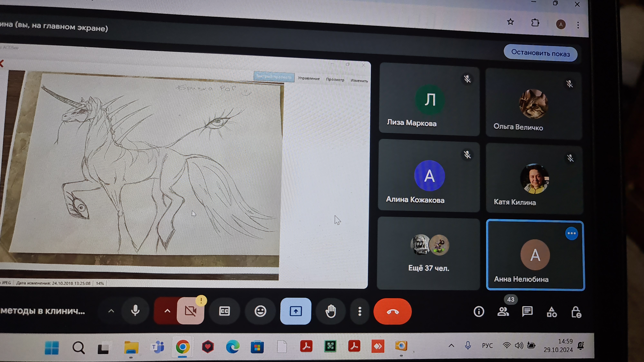Click the red leave call button

click(x=392, y=311)
